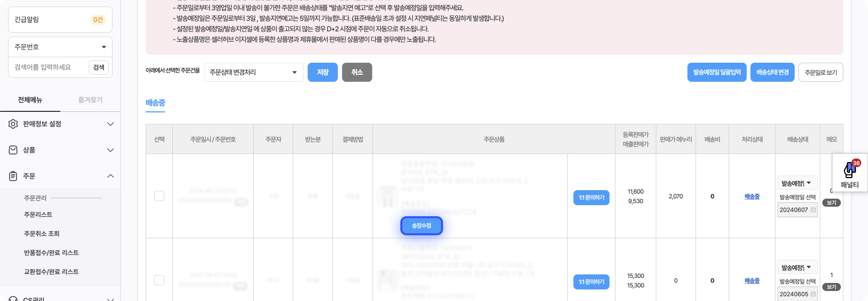Open calendar icon beside date 20240605
The width and height of the screenshot is (868, 301).
click(813, 294)
